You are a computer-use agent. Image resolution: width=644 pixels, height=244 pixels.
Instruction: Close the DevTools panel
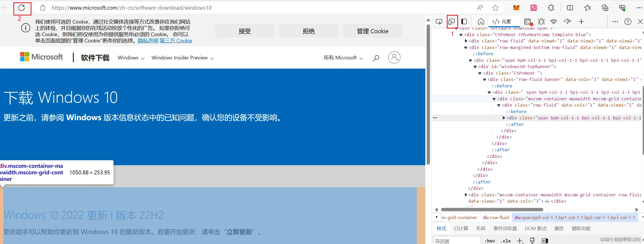tap(640, 21)
